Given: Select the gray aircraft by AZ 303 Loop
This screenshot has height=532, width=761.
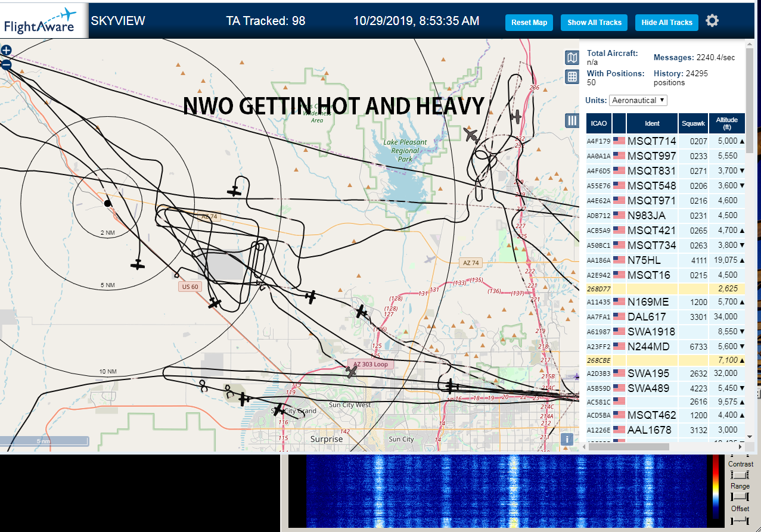Looking at the screenshot, I should (352, 372).
